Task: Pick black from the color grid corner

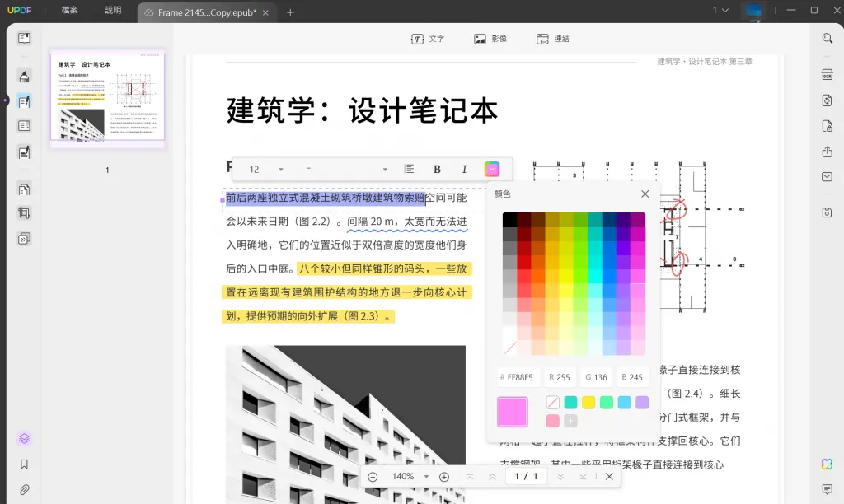Action: pos(509,219)
